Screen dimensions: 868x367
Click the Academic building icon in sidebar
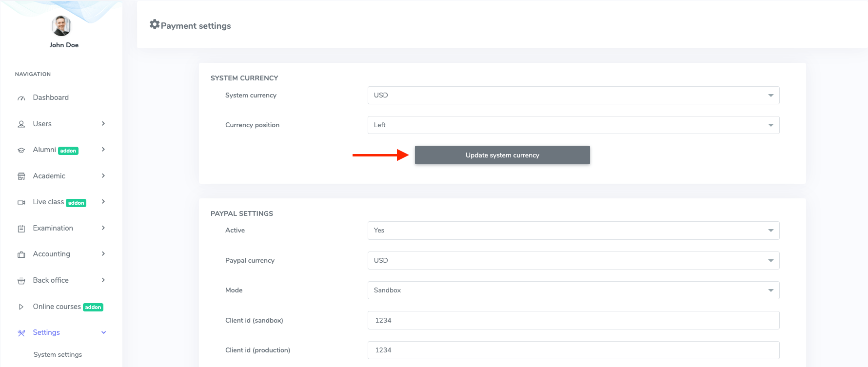tap(21, 176)
